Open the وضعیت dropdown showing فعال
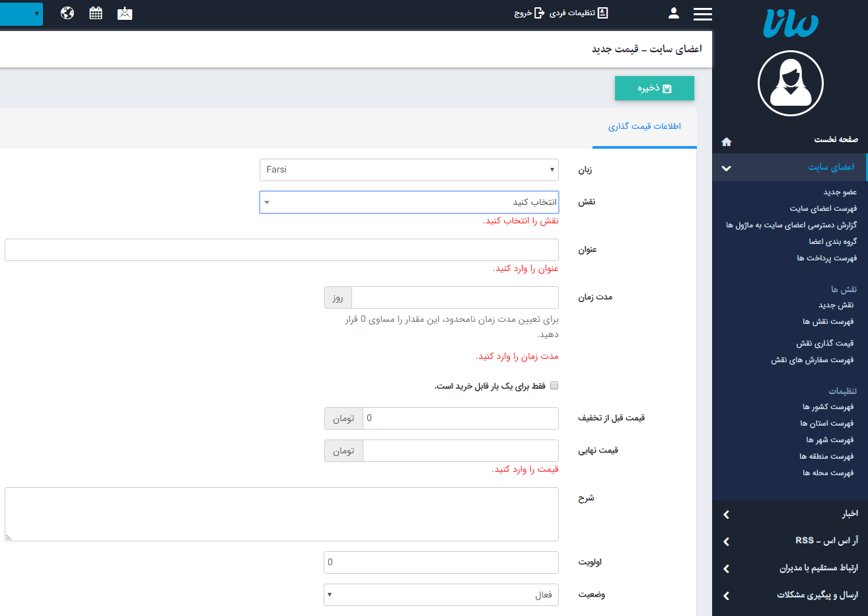Image resolution: width=868 pixels, height=616 pixels. pyautogui.click(x=441, y=594)
